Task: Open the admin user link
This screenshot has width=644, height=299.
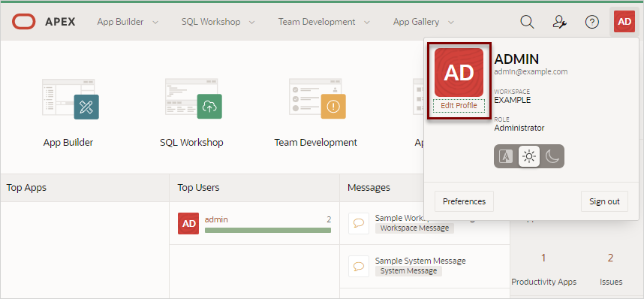Action: pos(216,219)
